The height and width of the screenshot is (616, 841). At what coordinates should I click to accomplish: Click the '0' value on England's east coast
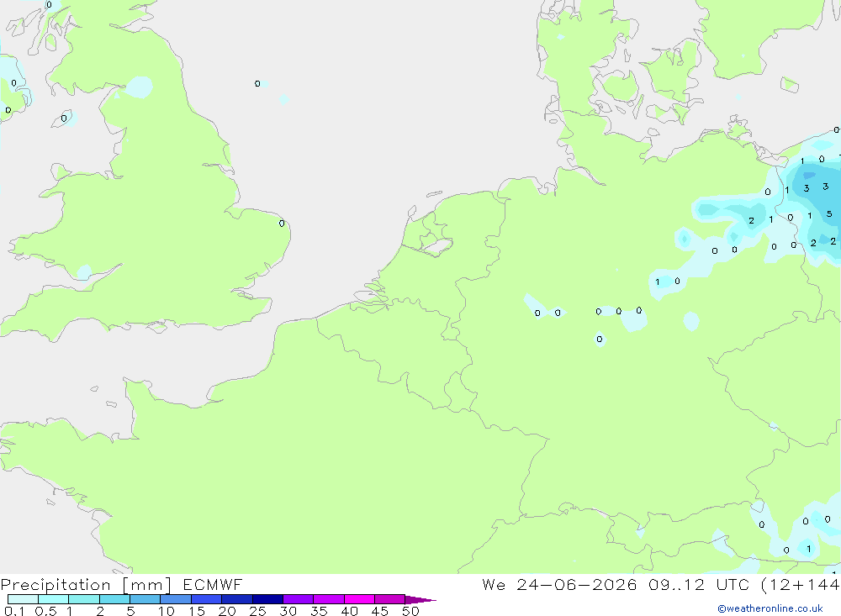click(282, 224)
